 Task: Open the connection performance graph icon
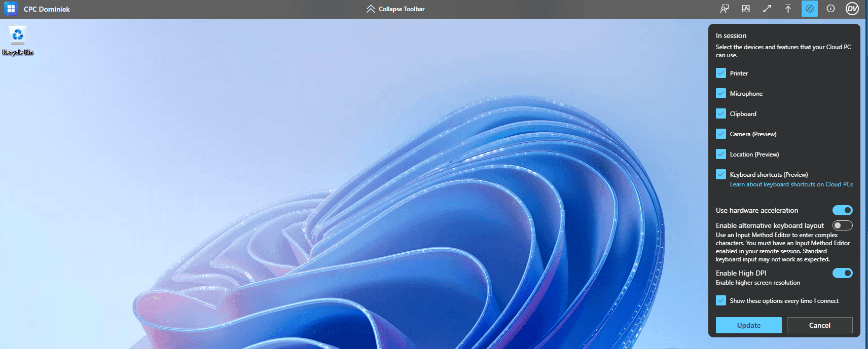pos(746,9)
